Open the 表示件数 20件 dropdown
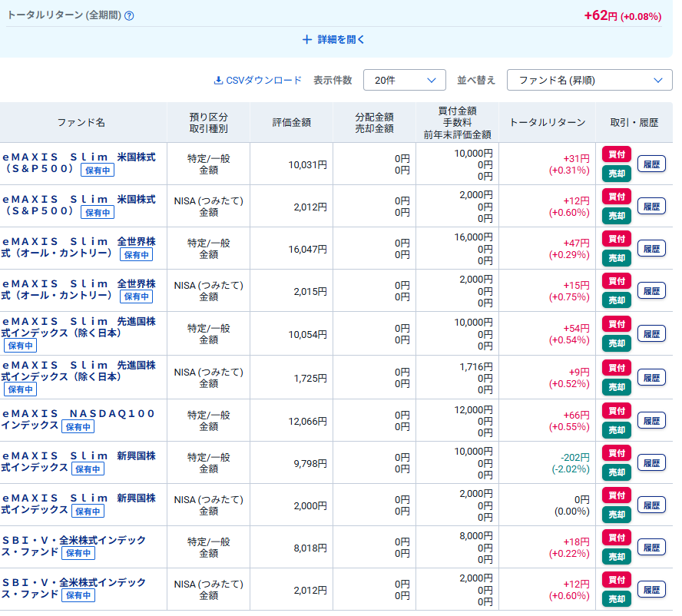Image resolution: width=682 pixels, height=616 pixels. point(405,80)
